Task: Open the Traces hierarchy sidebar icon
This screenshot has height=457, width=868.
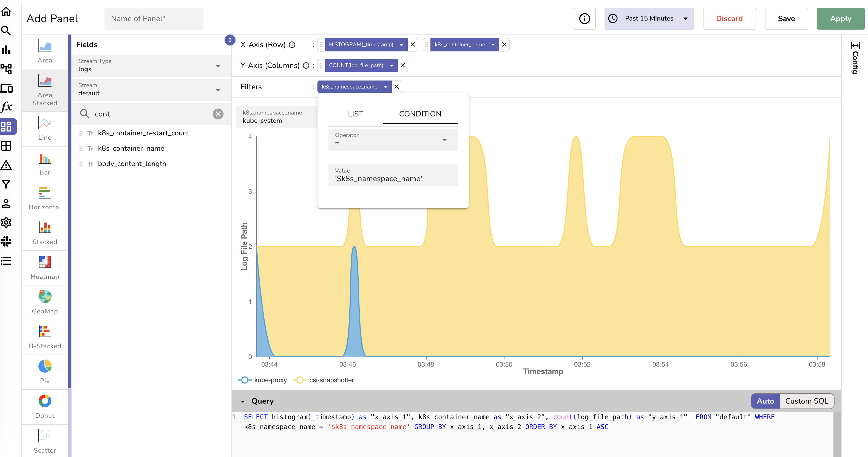Action: (6, 69)
